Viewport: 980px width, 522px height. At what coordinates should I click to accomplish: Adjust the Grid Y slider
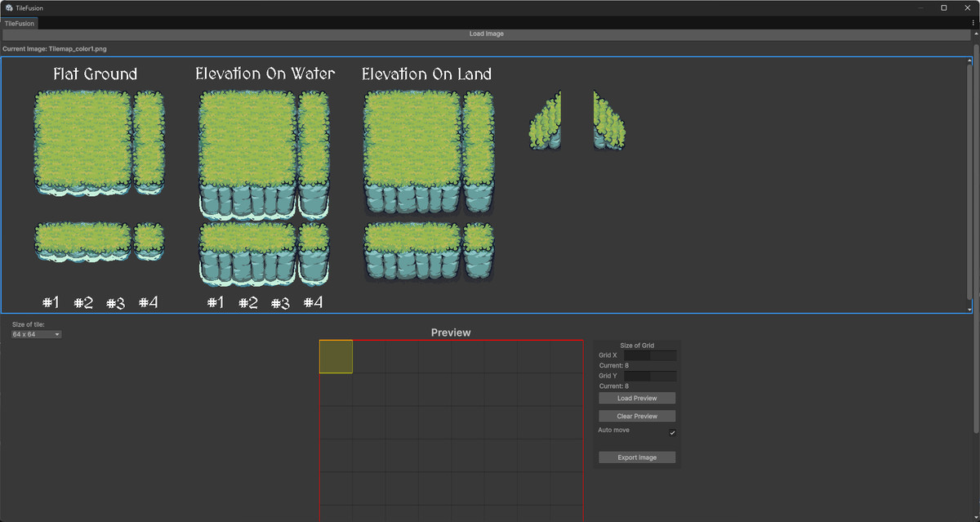[650, 376]
